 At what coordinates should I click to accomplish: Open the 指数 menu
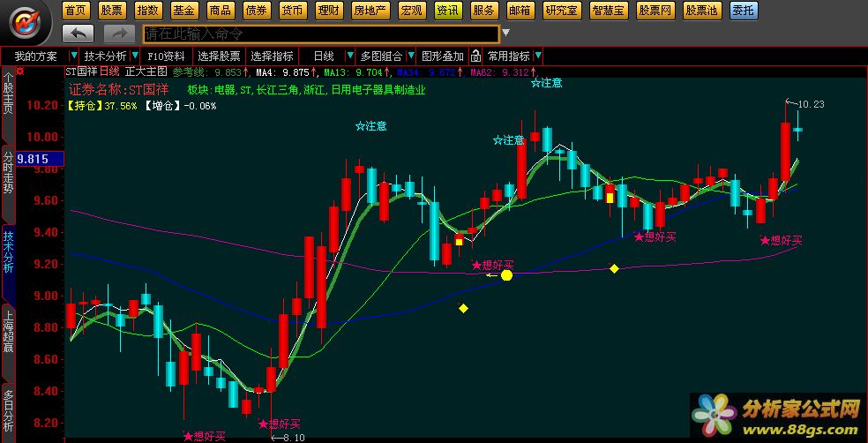[147, 11]
